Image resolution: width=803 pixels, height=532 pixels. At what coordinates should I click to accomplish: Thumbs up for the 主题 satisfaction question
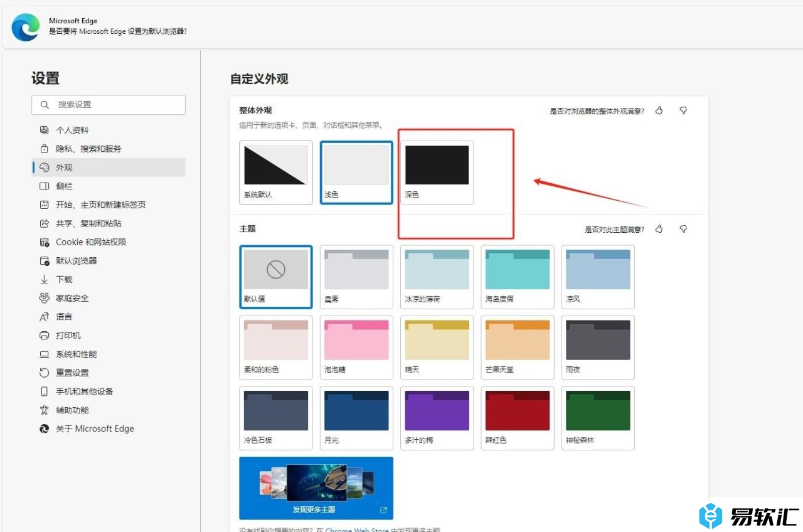659,229
